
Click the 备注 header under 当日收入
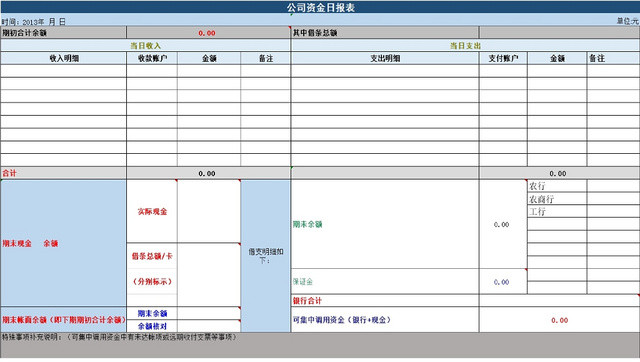point(265,58)
